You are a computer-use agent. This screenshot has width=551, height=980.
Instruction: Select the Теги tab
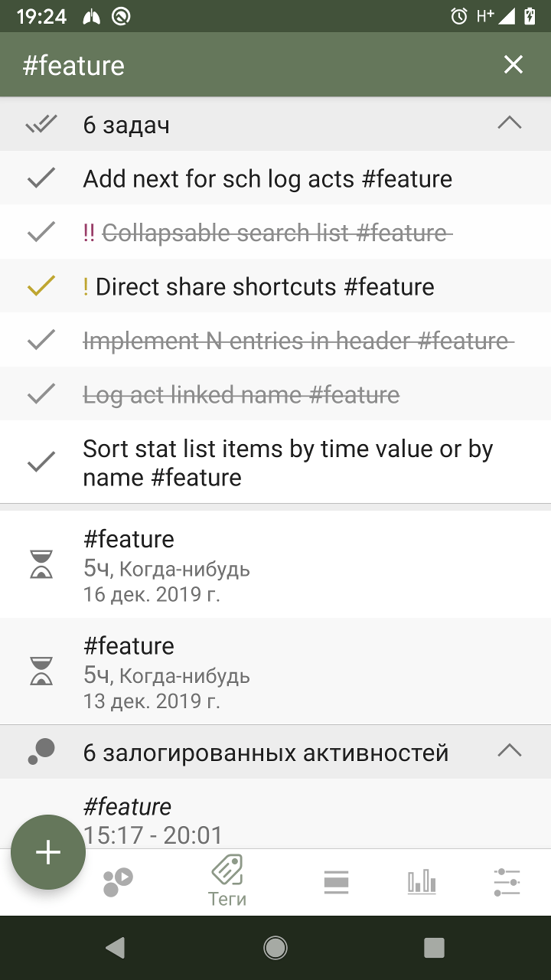coord(227,881)
